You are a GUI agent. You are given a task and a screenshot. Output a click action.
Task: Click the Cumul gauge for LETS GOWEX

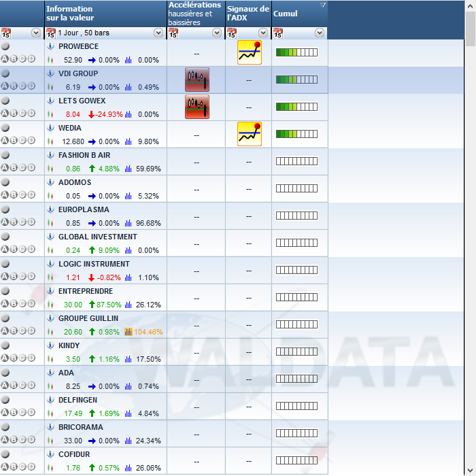(x=297, y=107)
